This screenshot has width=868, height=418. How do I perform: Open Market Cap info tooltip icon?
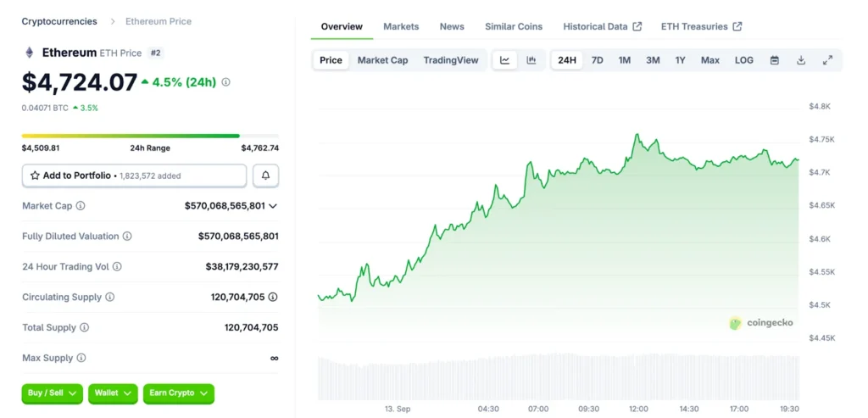pos(81,206)
